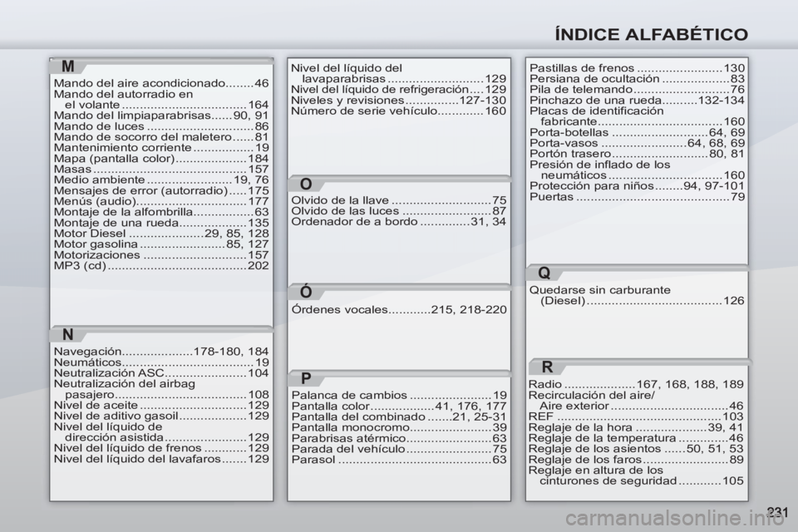Select entry Parabrisas atérmico 63
798x532 pixels.
(399, 438)
